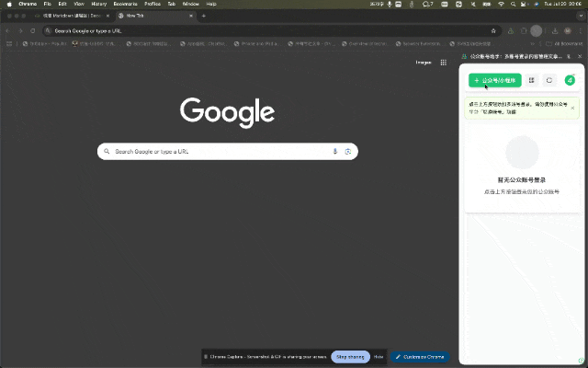Click the menu bar microphone icon
588x368 pixels.
(390, 4)
